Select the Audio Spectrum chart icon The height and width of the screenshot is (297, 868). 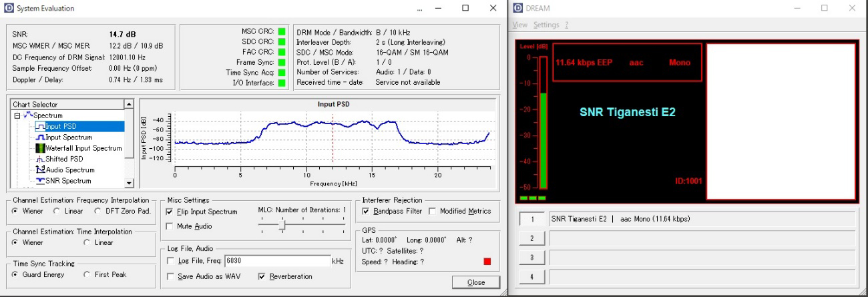point(40,170)
